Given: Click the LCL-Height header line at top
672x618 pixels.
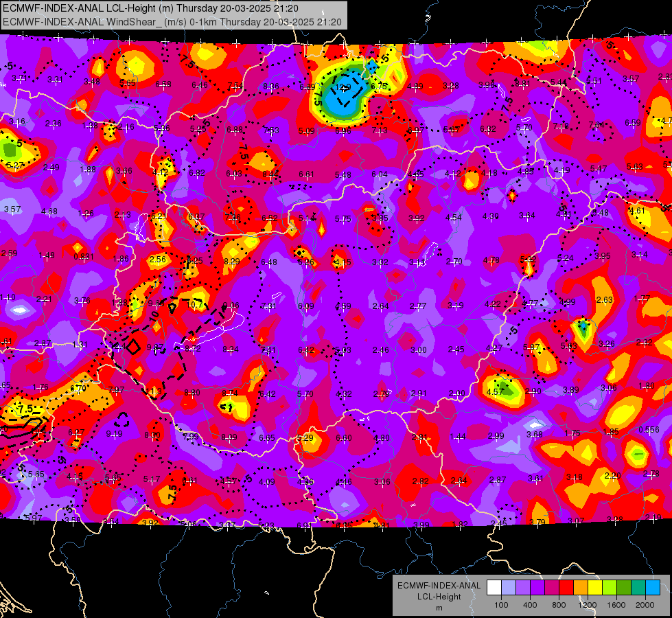Looking at the screenshot, I should [x=150, y=8].
